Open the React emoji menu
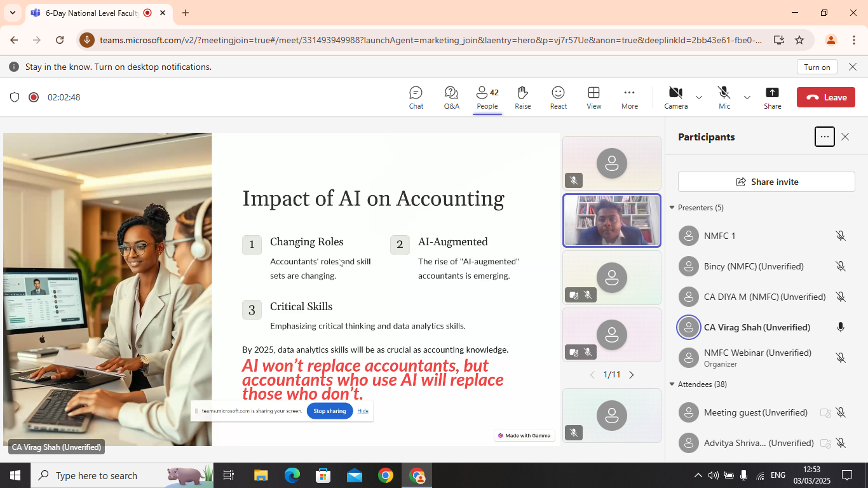The height and width of the screenshot is (488, 868). [x=558, y=98]
